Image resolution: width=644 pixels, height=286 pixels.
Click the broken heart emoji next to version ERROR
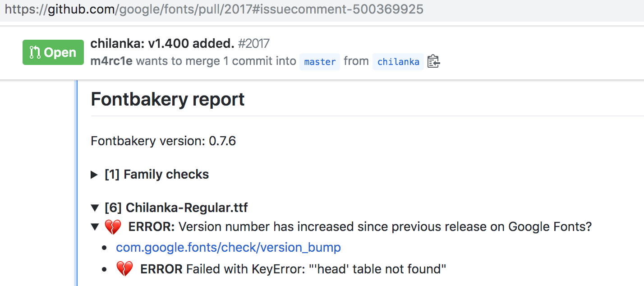[113, 227]
